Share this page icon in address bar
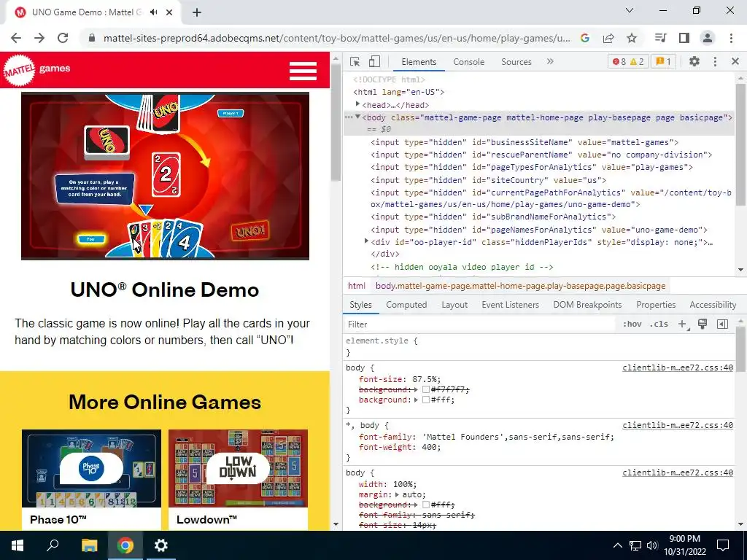Viewport: 747px width, 560px height. pos(608,38)
